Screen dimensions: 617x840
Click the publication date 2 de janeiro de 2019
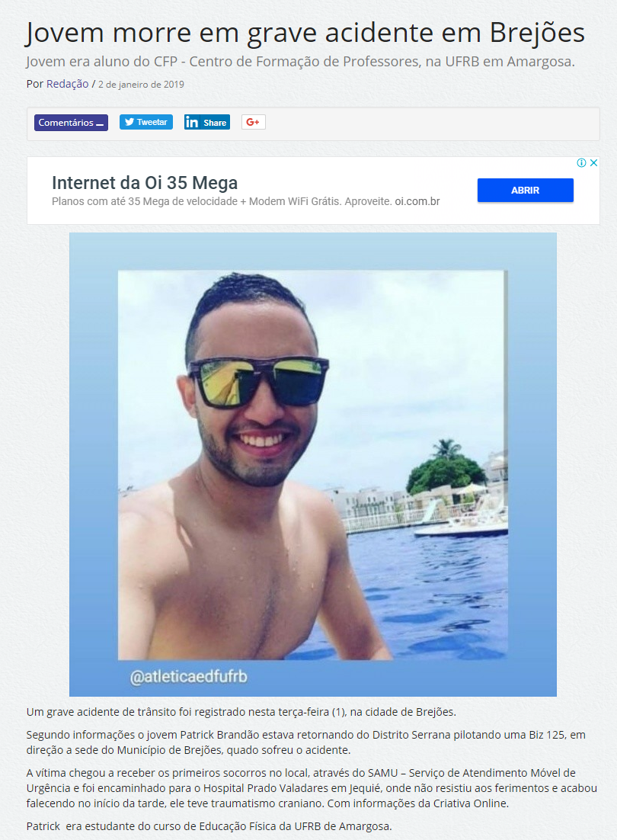point(141,84)
